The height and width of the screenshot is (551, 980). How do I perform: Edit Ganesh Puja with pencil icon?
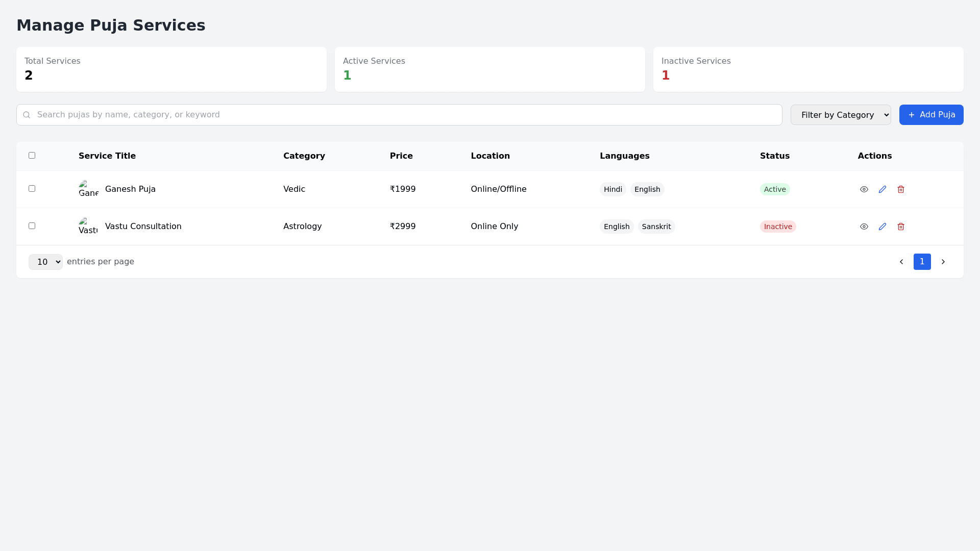(x=882, y=189)
